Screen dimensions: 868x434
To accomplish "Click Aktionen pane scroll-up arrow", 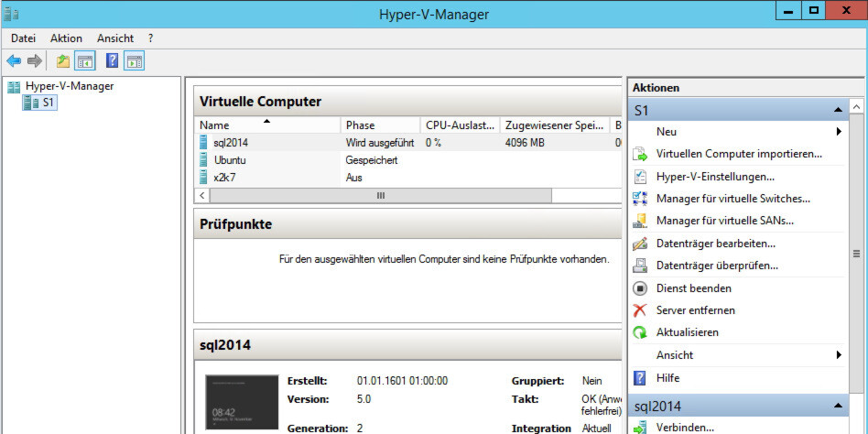I will (856, 106).
